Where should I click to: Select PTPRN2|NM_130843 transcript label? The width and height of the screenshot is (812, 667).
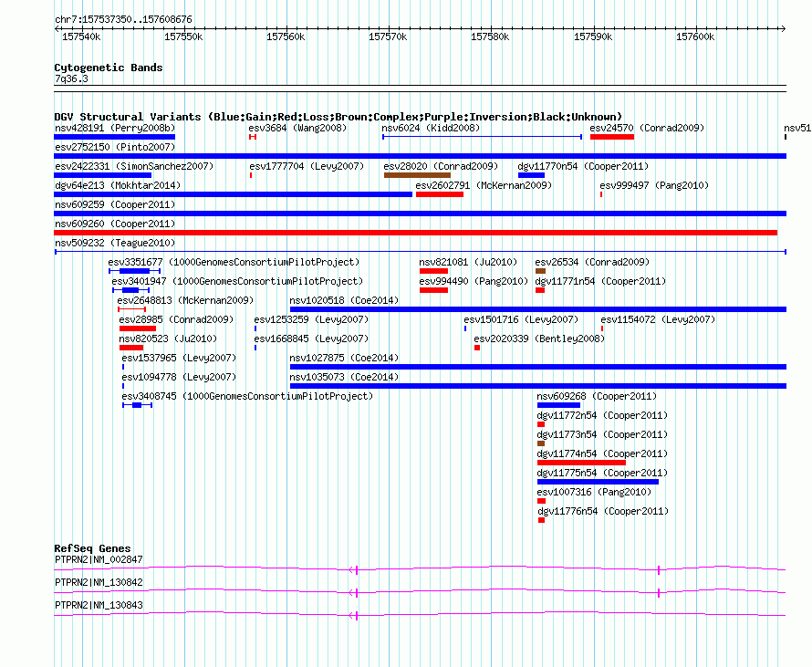99,605
